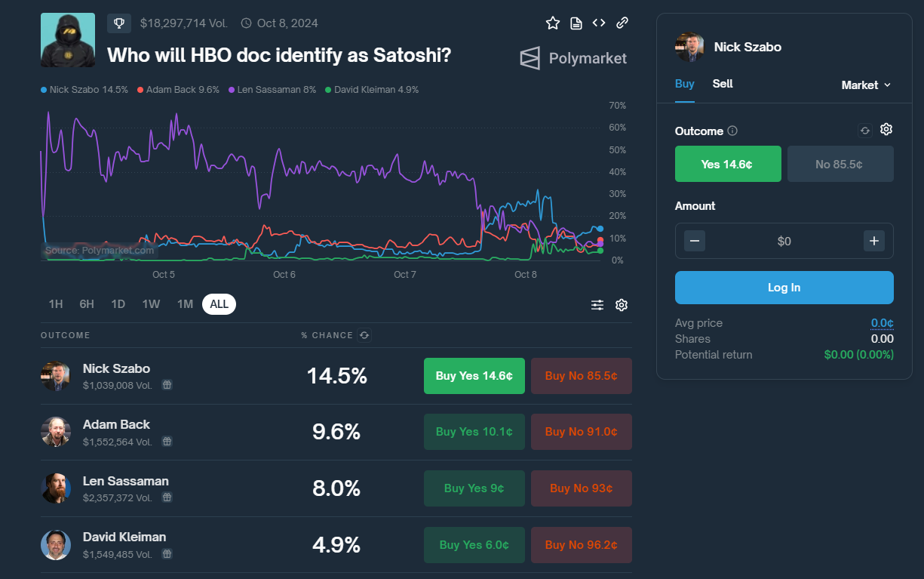Switch chart range to 6H

pos(87,304)
